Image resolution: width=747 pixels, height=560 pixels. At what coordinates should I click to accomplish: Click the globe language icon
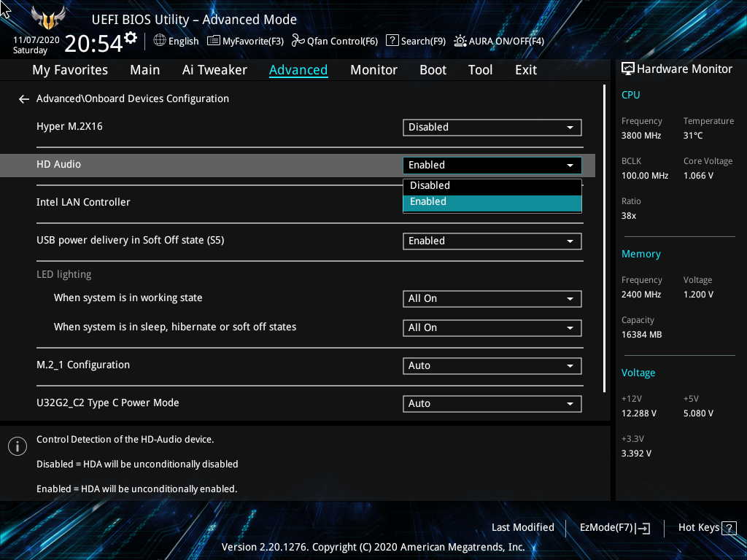[x=160, y=41]
